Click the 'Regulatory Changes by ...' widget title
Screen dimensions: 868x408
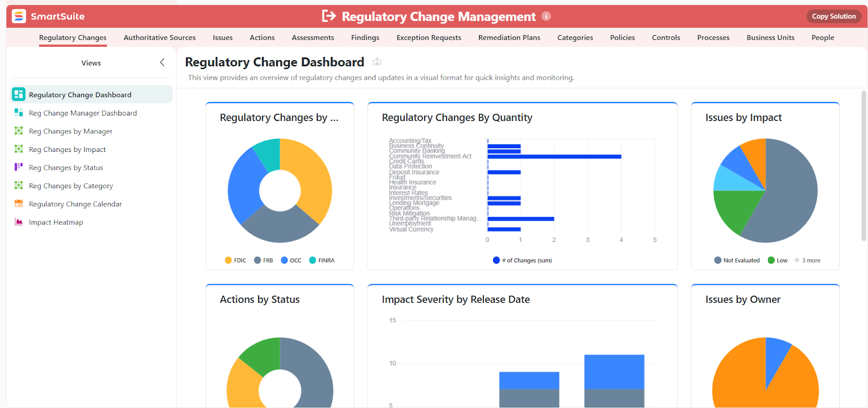pos(279,118)
